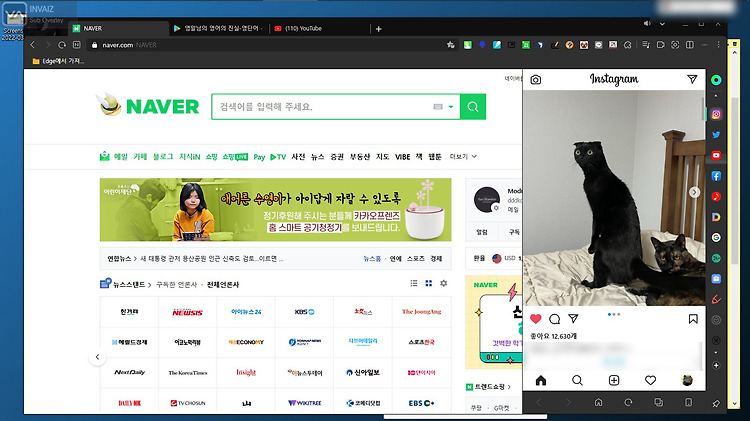The image size is (750, 421).
Task: Open VIBE in Naver menu
Action: (402, 156)
